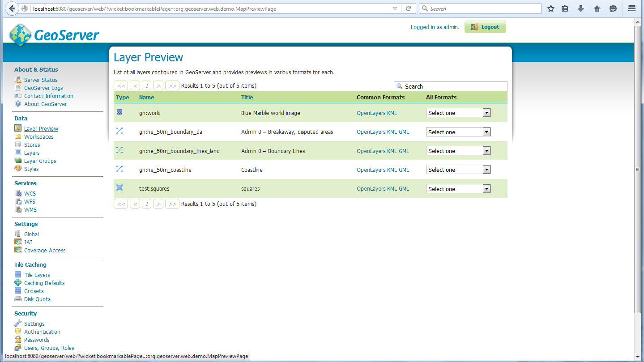Sort table by Title column header
644x362 pixels.
coord(247,97)
